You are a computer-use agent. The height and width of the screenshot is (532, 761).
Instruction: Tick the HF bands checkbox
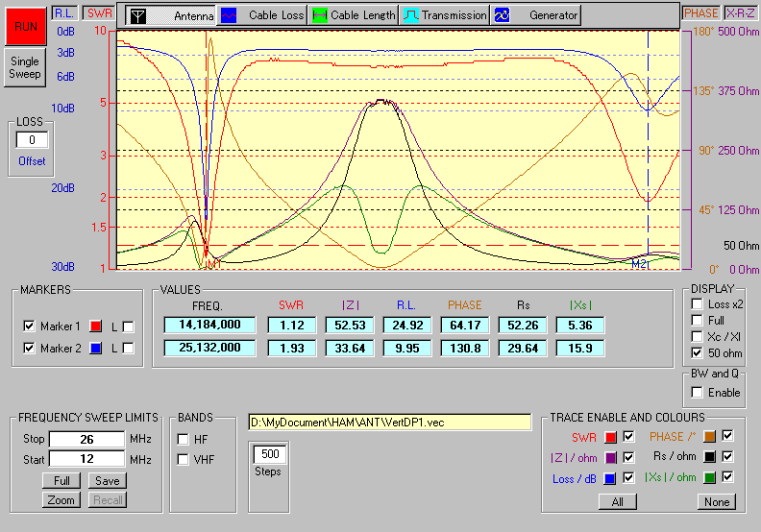coord(183,439)
